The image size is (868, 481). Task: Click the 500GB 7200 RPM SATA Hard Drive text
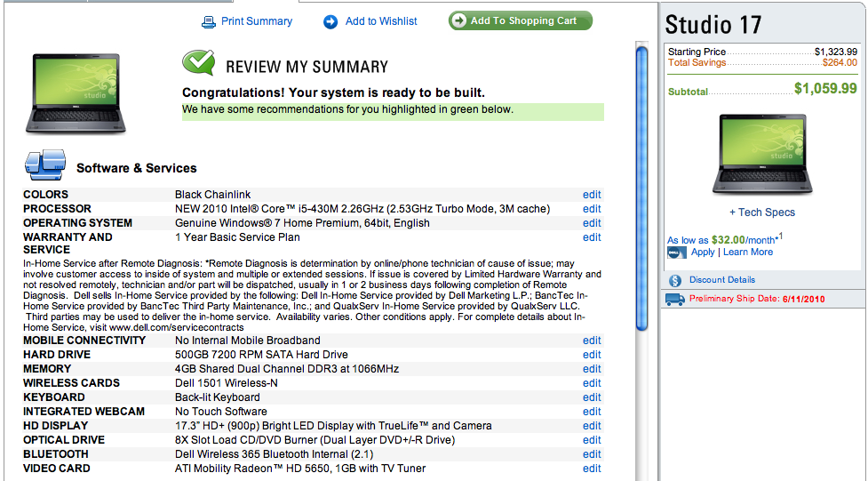(261, 355)
